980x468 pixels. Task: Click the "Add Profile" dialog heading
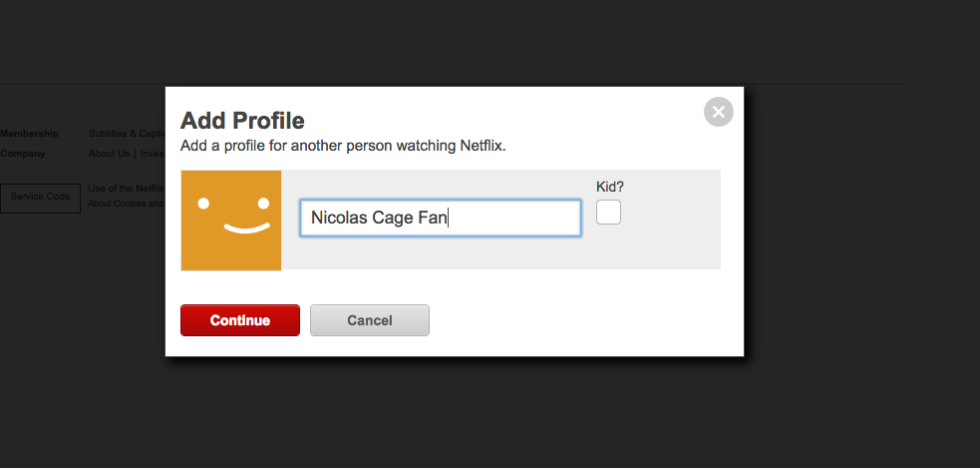click(x=242, y=121)
